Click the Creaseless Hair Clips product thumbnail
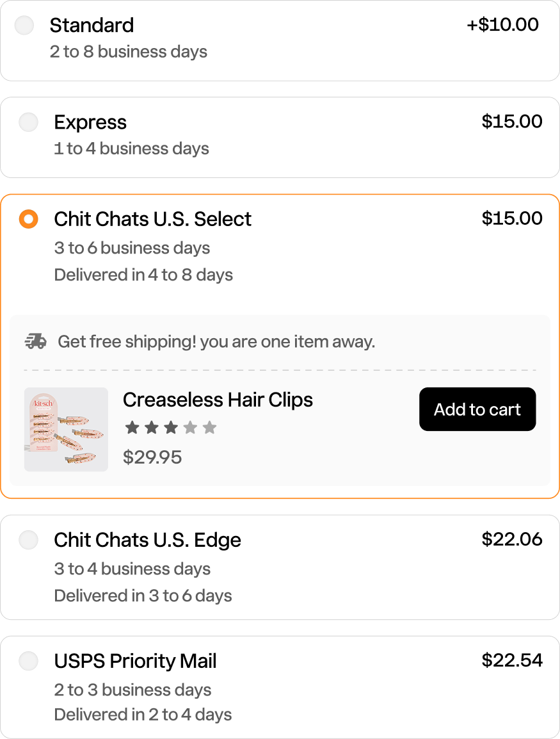Image resolution: width=560 pixels, height=739 pixels. 66,429
